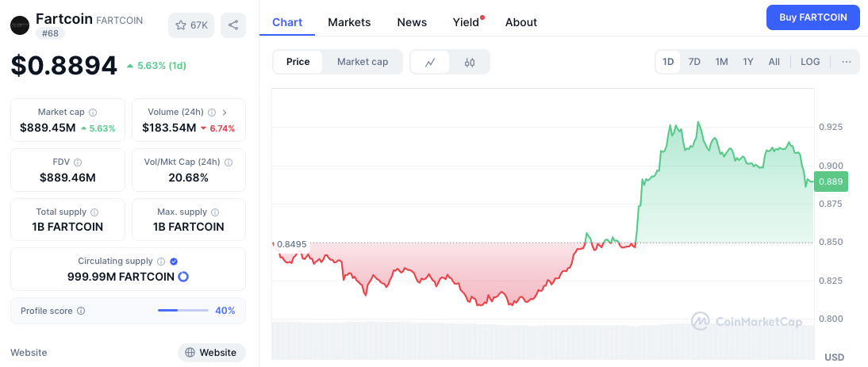
Task: Select the line chart type icon
Action: pyautogui.click(x=430, y=62)
